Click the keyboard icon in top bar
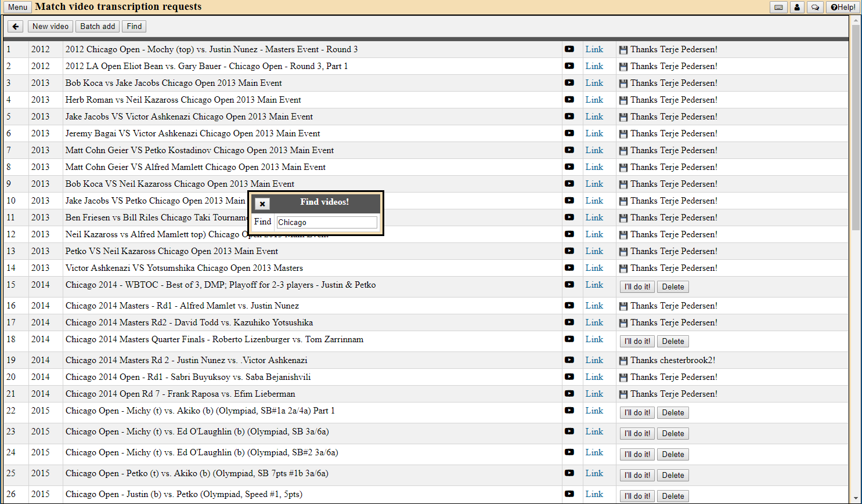 tap(778, 8)
